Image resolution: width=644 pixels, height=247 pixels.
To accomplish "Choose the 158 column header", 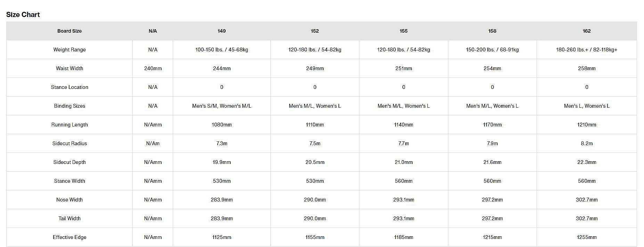I will pos(492,31).
